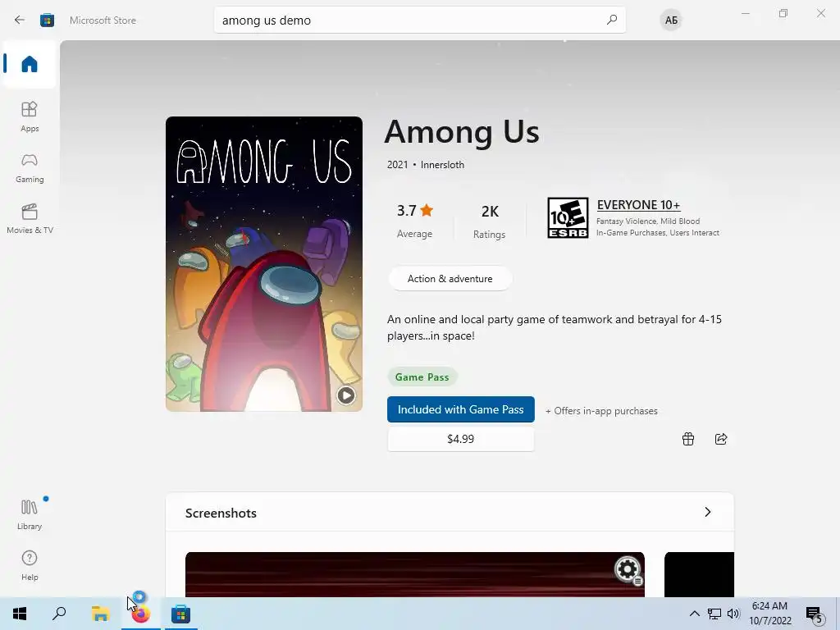Image resolution: width=840 pixels, height=630 pixels.
Task: Open the first screenshot thumbnail
Action: point(414,574)
